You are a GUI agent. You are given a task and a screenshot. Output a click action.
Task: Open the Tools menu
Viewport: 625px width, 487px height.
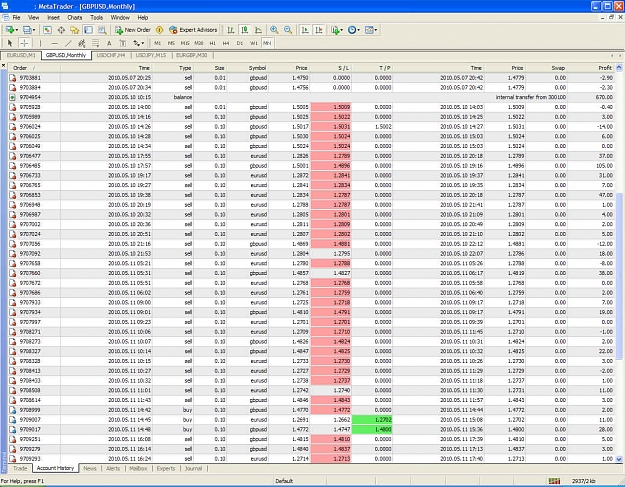pyautogui.click(x=96, y=18)
